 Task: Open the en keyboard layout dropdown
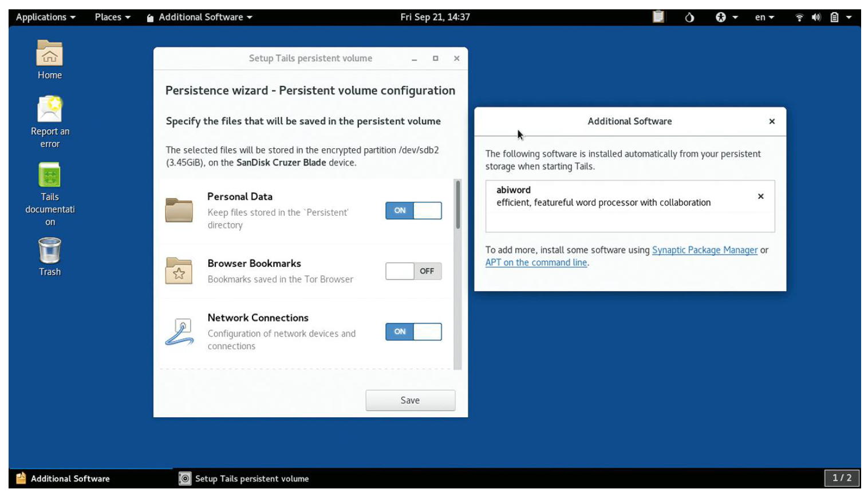[764, 17]
